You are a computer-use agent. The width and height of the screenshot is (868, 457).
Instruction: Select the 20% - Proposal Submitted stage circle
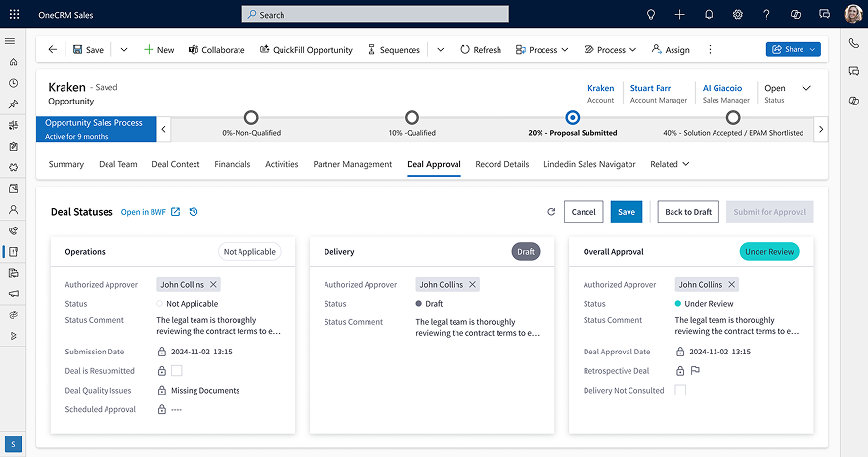click(x=573, y=117)
